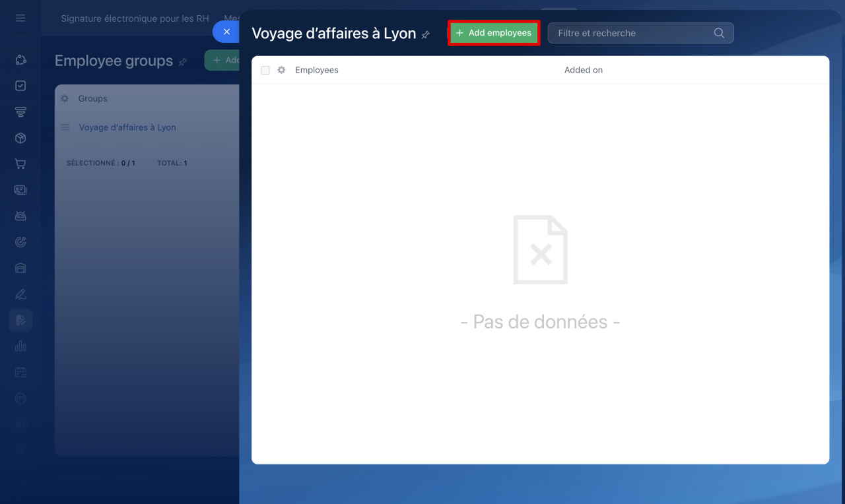Open the Groups list settings gear

click(65, 98)
